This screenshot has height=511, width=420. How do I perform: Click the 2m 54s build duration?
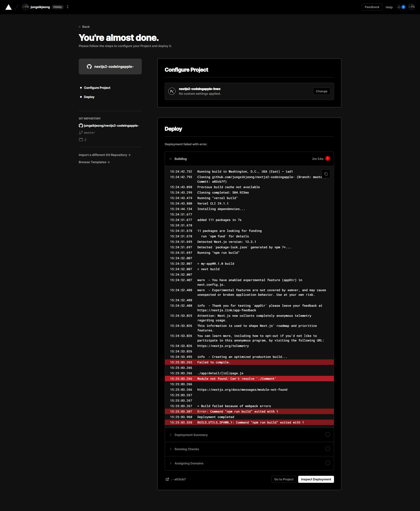point(317,159)
